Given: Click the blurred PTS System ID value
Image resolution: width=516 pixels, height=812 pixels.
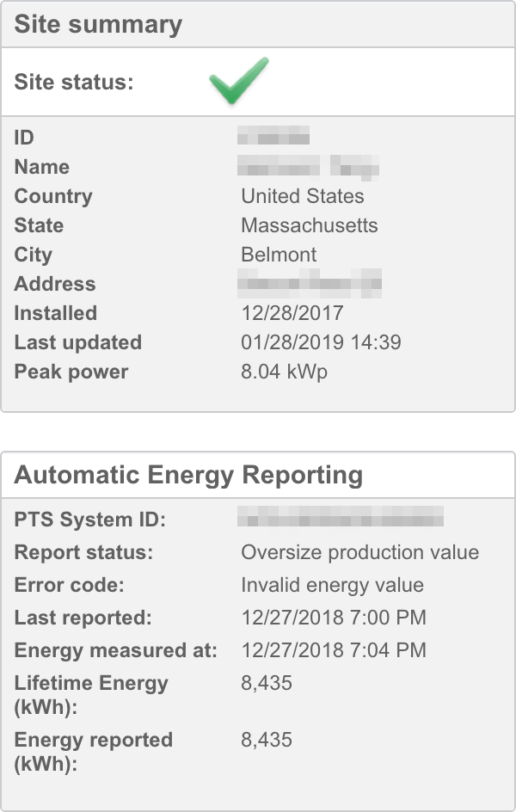Looking at the screenshot, I should click(341, 518).
